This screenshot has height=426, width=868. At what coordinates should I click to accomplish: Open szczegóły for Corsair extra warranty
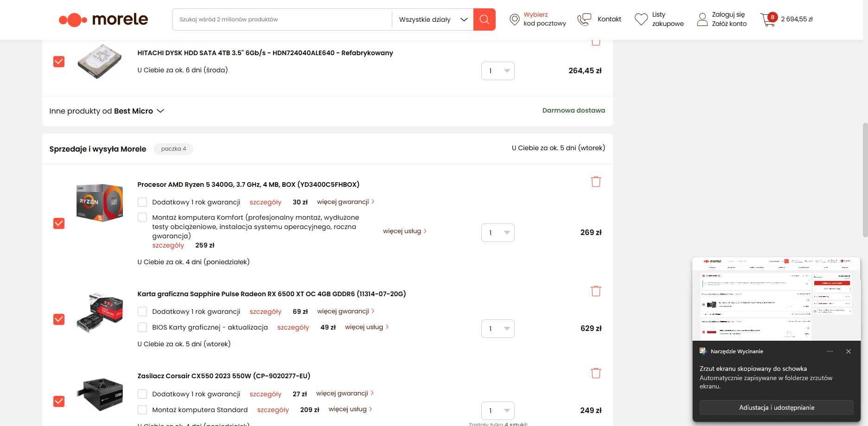pyautogui.click(x=265, y=394)
